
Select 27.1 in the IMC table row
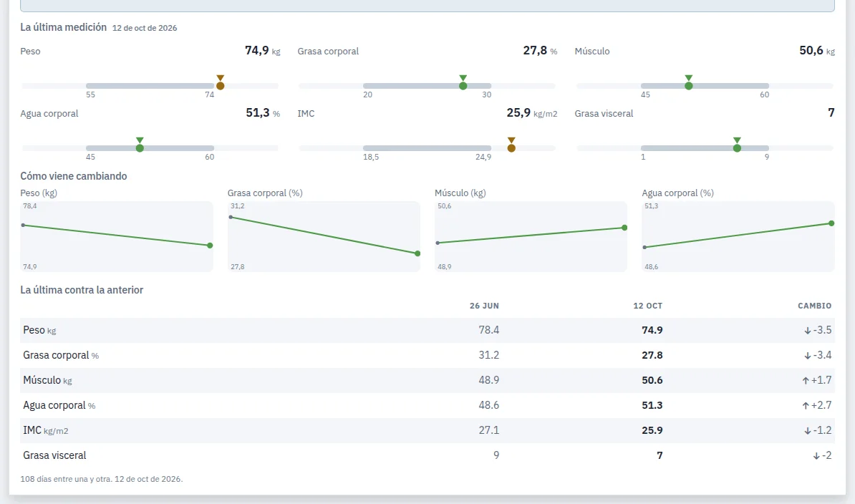click(488, 430)
